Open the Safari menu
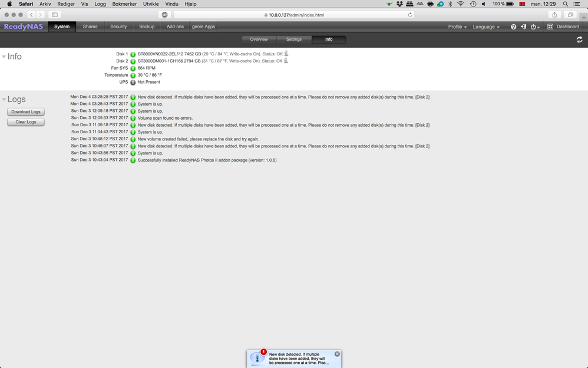 (x=26, y=4)
